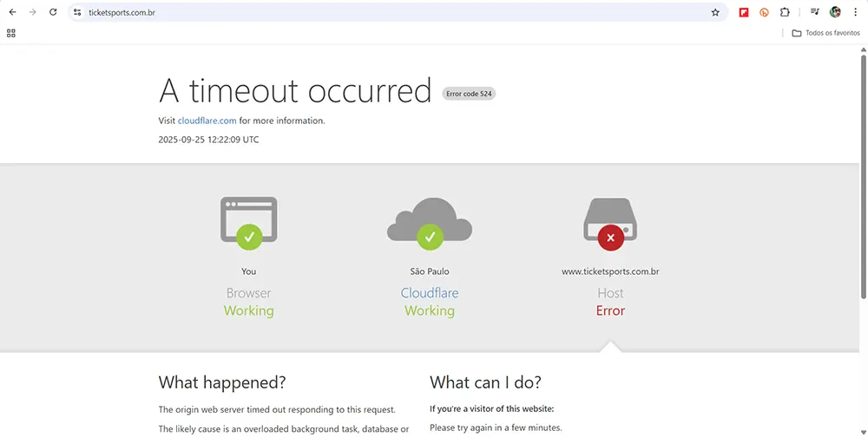This screenshot has height=437, width=868.
Task: Open the Extensions puzzle piece menu
Action: [785, 12]
